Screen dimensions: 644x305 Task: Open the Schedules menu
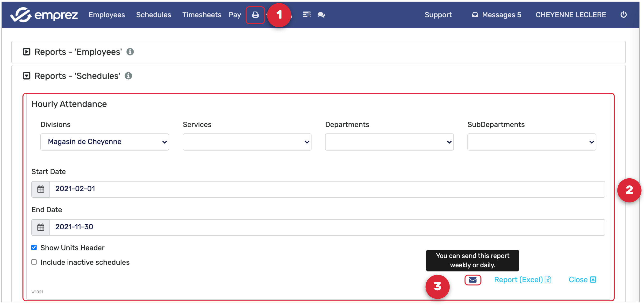(153, 15)
